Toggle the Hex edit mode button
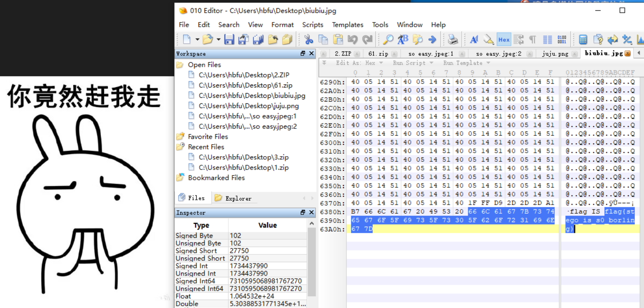 pyautogui.click(x=504, y=40)
